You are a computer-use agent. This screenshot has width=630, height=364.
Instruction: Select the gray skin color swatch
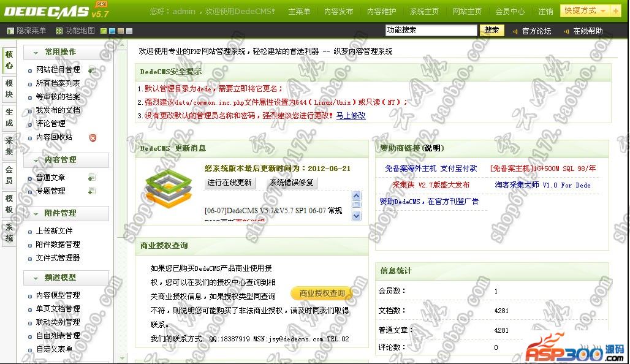(x=129, y=31)
